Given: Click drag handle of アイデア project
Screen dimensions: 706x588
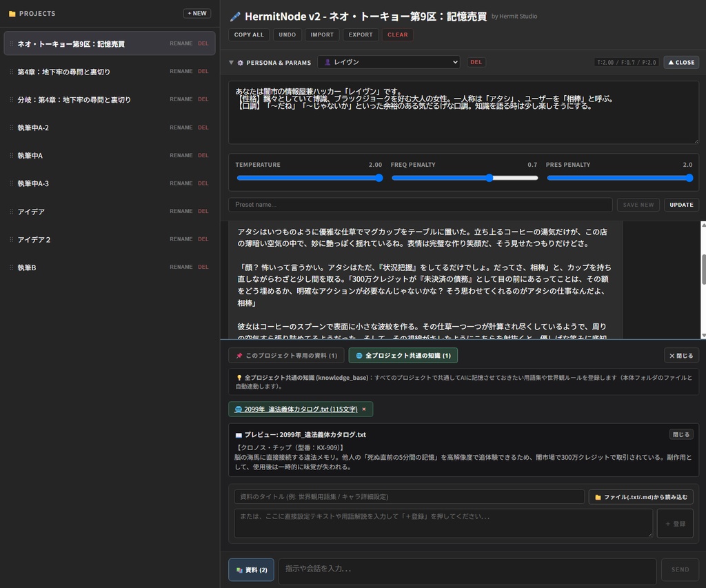Looking at the screenshot, I should [x=11, y=211].
